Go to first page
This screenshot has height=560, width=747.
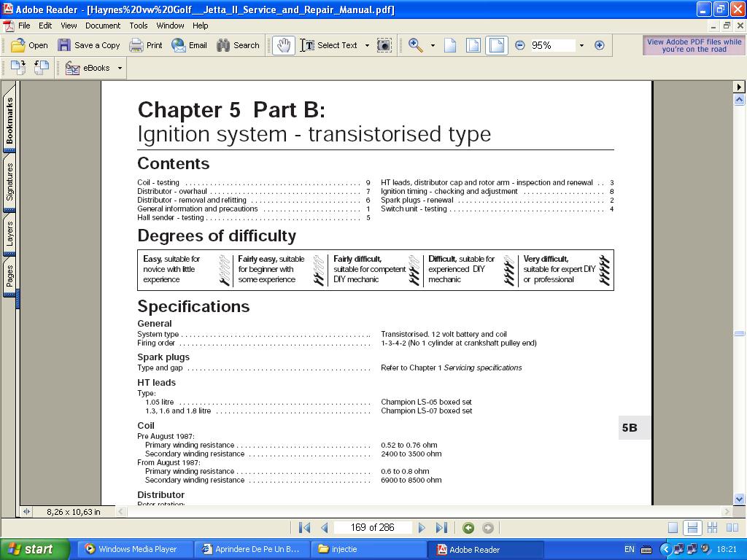[x=304, y=528]
